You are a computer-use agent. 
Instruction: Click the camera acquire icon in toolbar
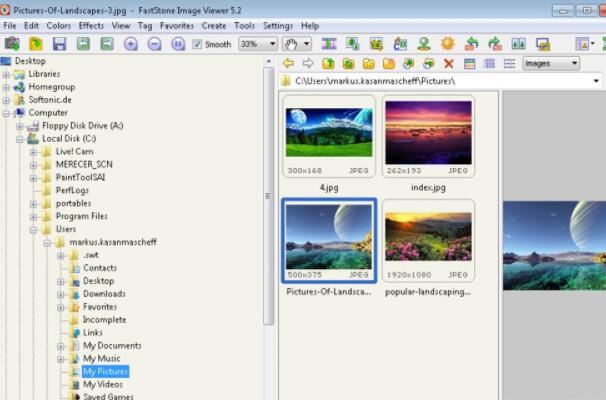click(12, 44)
